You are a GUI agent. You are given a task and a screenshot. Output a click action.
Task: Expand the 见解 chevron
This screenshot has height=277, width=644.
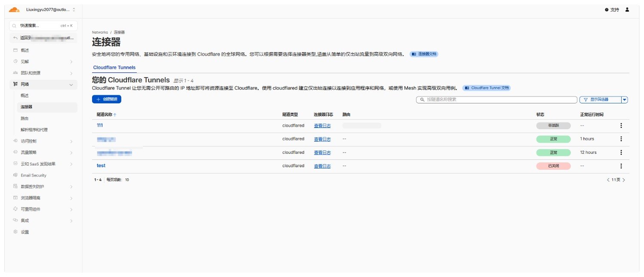point(71,62)
